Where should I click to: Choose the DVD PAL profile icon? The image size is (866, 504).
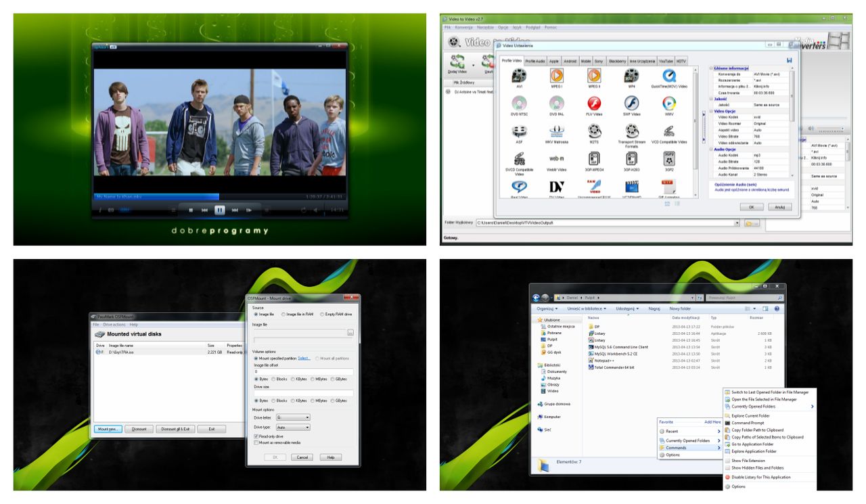tap(557, 103)
